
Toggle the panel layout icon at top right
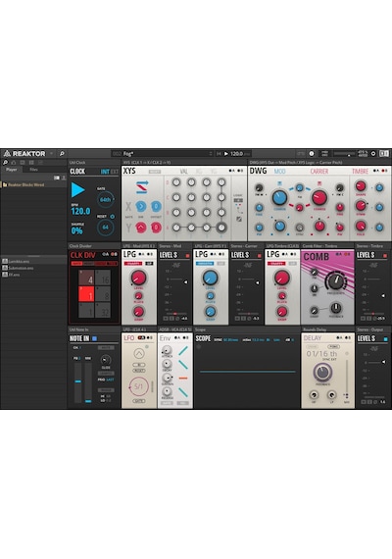coord(384,154)
